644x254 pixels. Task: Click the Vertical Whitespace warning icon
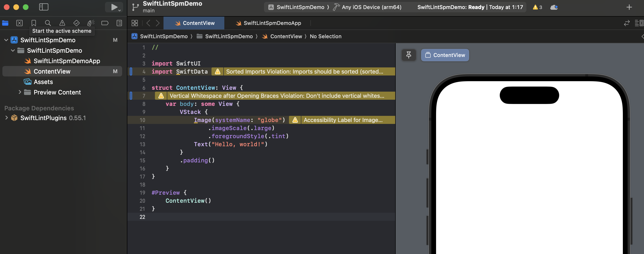161,96
